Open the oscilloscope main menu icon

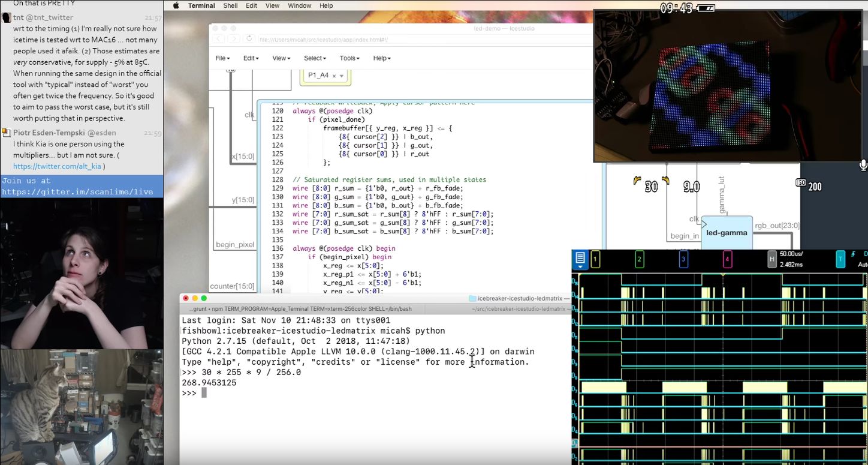click(x=580, y=259)
